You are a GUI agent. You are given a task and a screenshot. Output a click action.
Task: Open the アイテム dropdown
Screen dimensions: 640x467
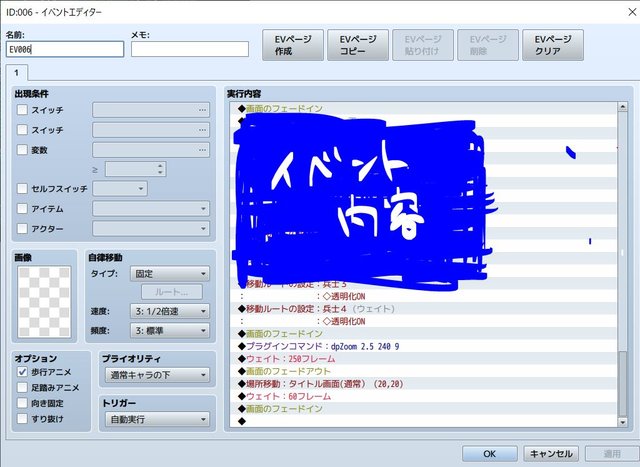click(x=151, y=209)
